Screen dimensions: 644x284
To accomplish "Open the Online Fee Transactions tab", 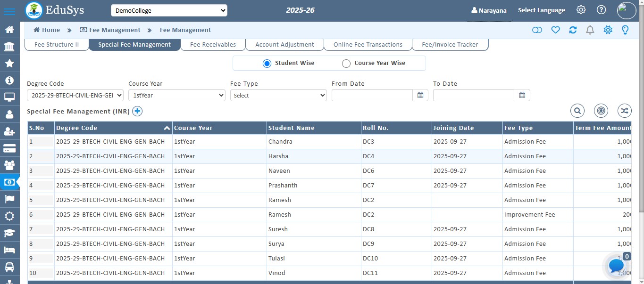I will 368,44.
